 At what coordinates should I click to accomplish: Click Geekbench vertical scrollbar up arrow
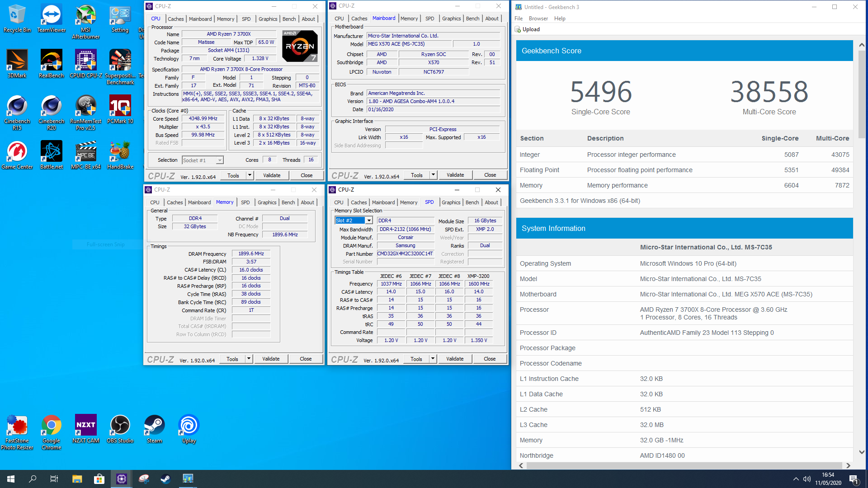pos(862,45)
